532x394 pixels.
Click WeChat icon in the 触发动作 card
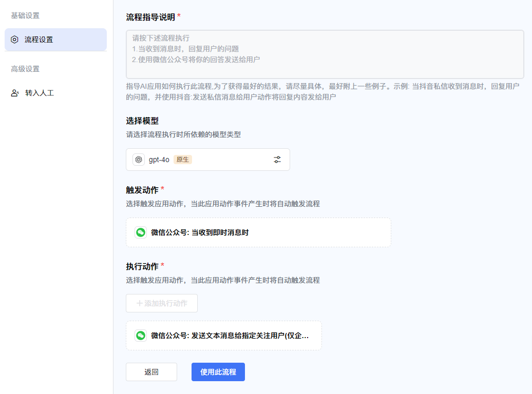pyautogui.click(x=141, y=232)
